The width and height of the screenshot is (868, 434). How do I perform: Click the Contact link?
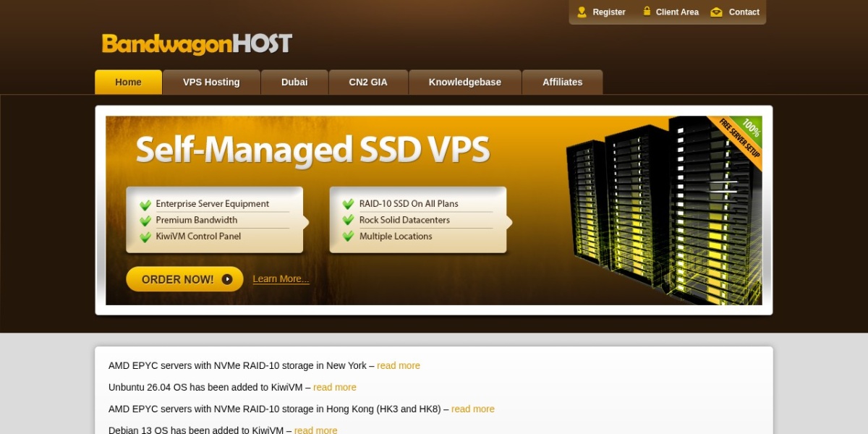click(x=744, y=12)
